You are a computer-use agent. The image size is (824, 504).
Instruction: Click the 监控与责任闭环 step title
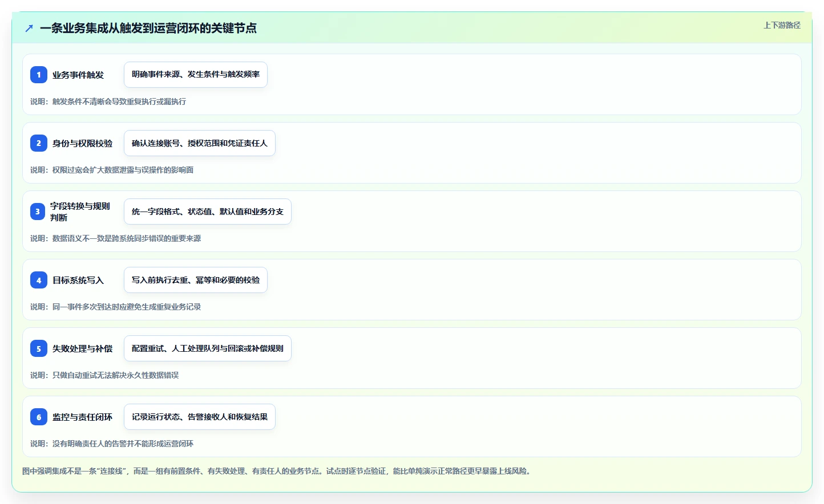82,417
